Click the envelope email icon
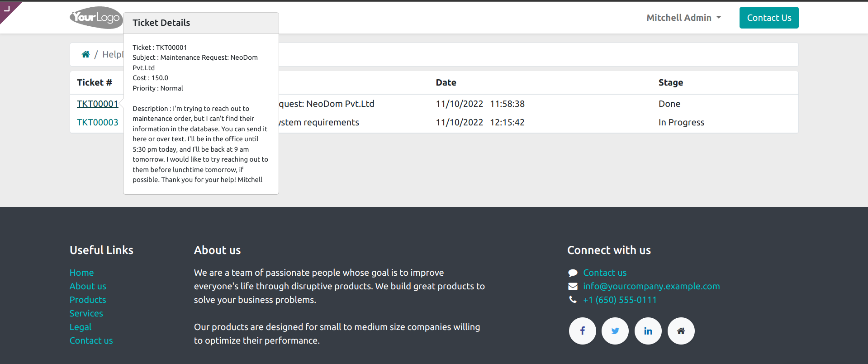This screenshot has width=868, height=364. click(573, 287)
